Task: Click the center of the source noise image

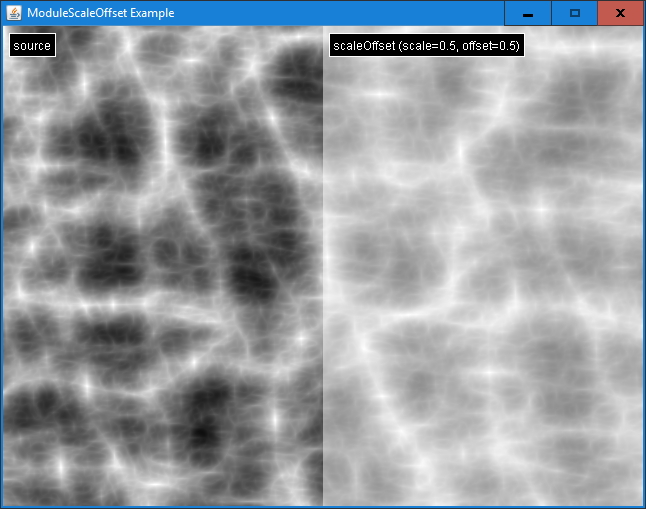Action: [162, 266]
